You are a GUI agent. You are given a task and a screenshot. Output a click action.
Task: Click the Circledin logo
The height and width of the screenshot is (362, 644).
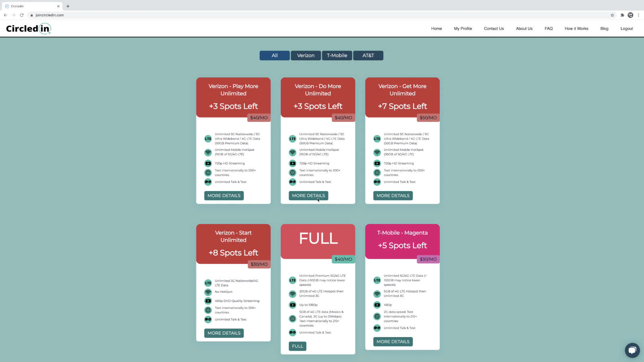pos(28,28)
